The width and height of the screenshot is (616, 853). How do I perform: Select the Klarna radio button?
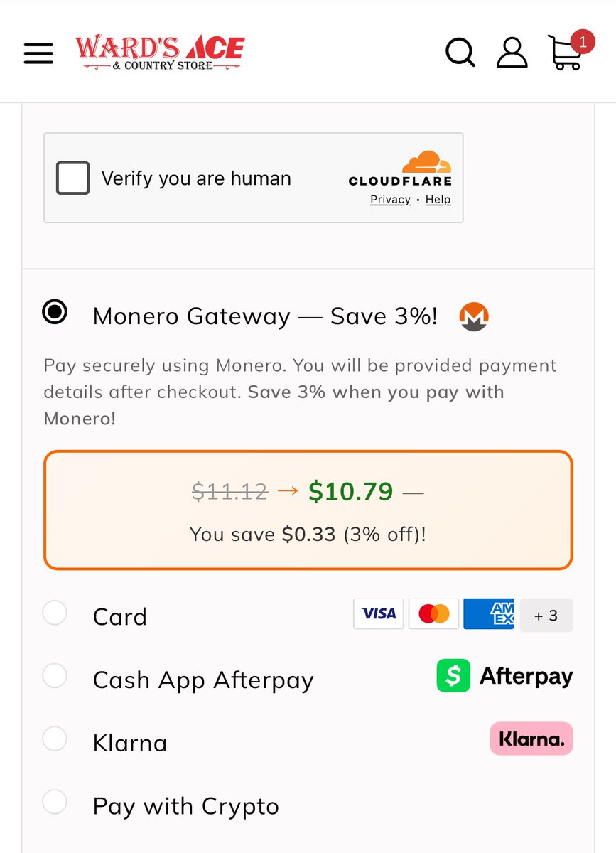55,739
